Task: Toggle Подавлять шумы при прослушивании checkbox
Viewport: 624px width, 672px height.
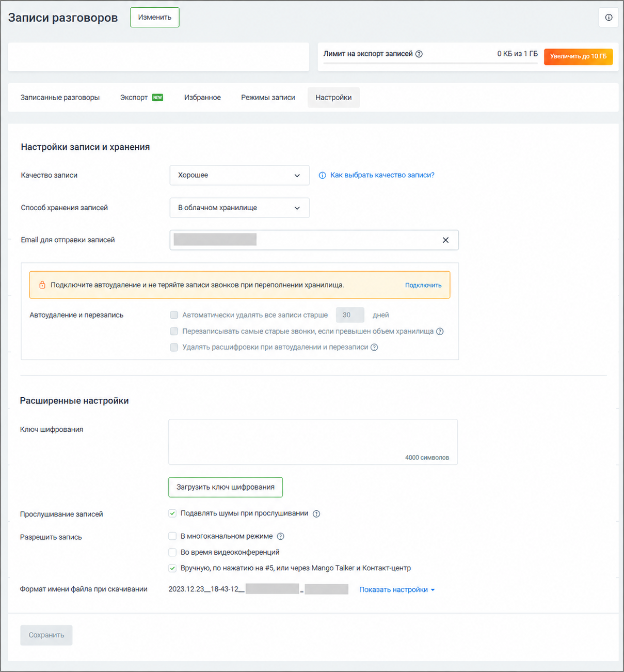Action: [172, 513]
